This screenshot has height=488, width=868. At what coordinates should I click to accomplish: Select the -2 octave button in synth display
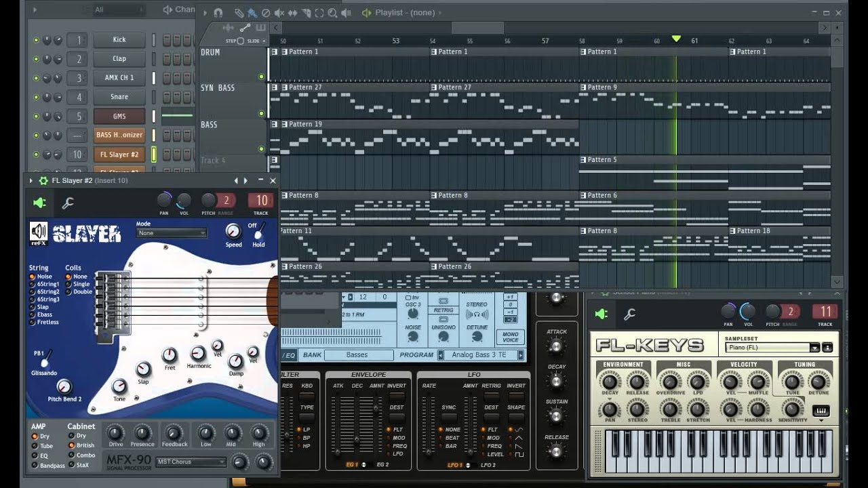pyautogui.click(x=511, y=320)
